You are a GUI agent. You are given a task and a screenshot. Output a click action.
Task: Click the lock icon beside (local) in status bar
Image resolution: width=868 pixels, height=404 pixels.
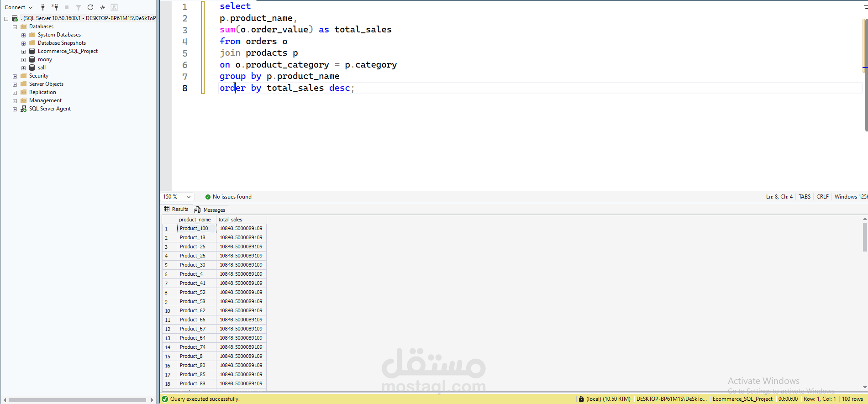pyautogui.click(x=581, y=399)
